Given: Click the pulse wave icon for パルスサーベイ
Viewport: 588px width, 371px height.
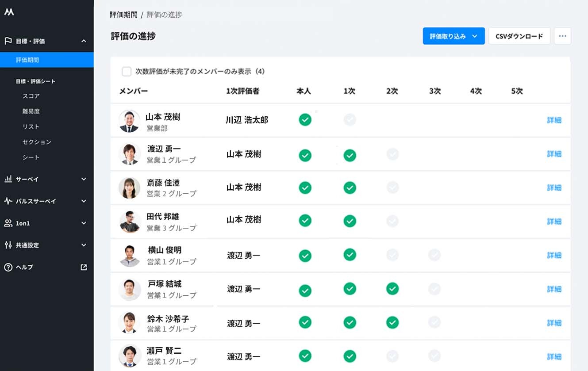Looking at the screenshot, I should (8, 201).
